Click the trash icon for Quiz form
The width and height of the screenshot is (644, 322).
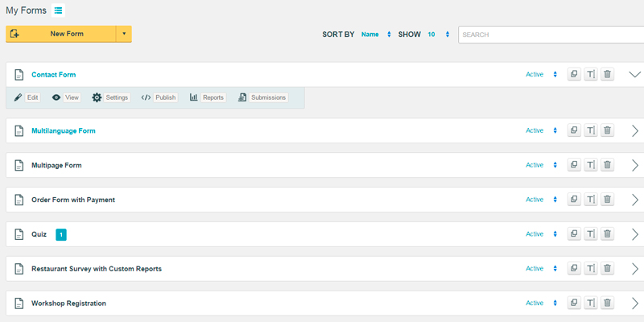[608, 234]
